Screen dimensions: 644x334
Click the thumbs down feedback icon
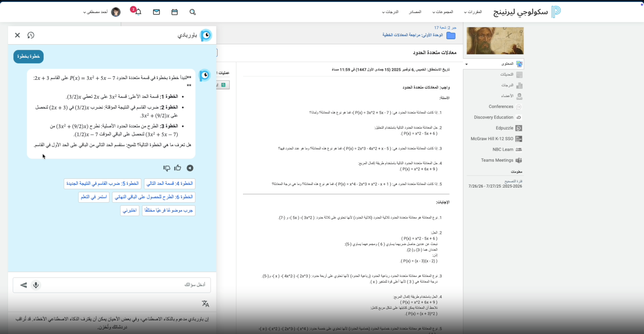167,168
